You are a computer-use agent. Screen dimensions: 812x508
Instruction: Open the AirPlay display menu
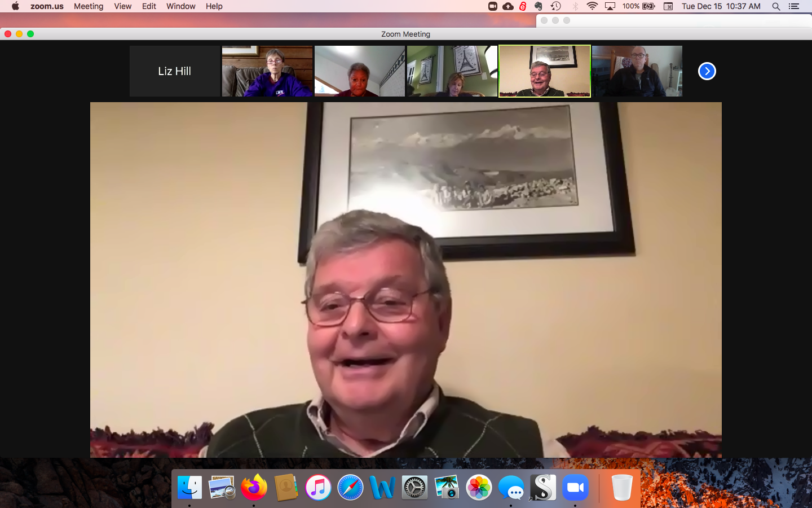pos(610,6)
